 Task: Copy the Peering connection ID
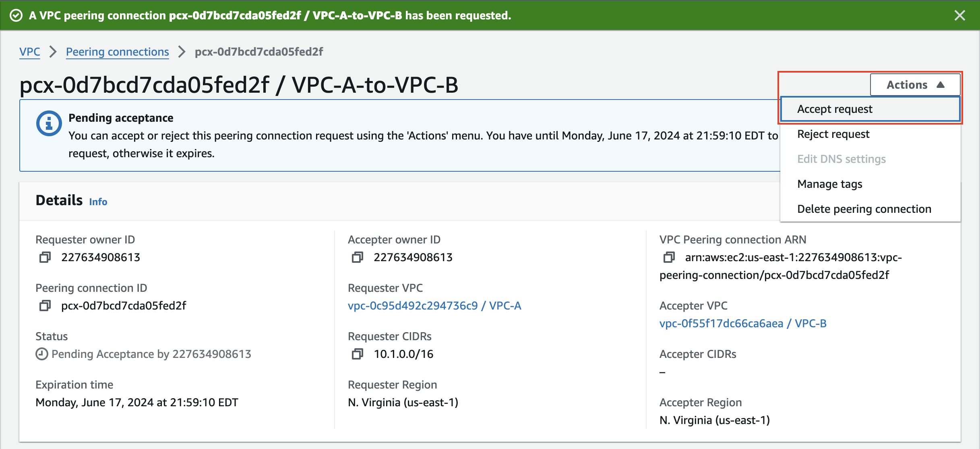45,306
